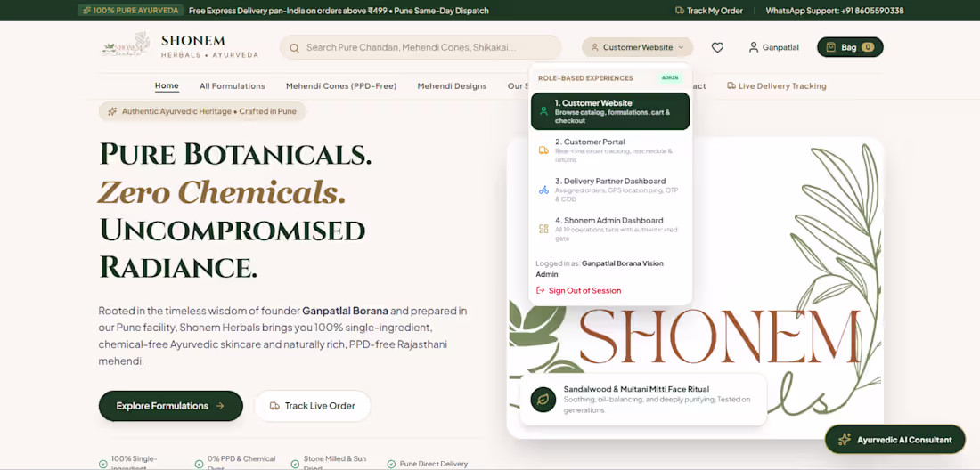Click the Shonem Herbals logo image
This screenshot has width=980, height=470.
click(126, 45)
